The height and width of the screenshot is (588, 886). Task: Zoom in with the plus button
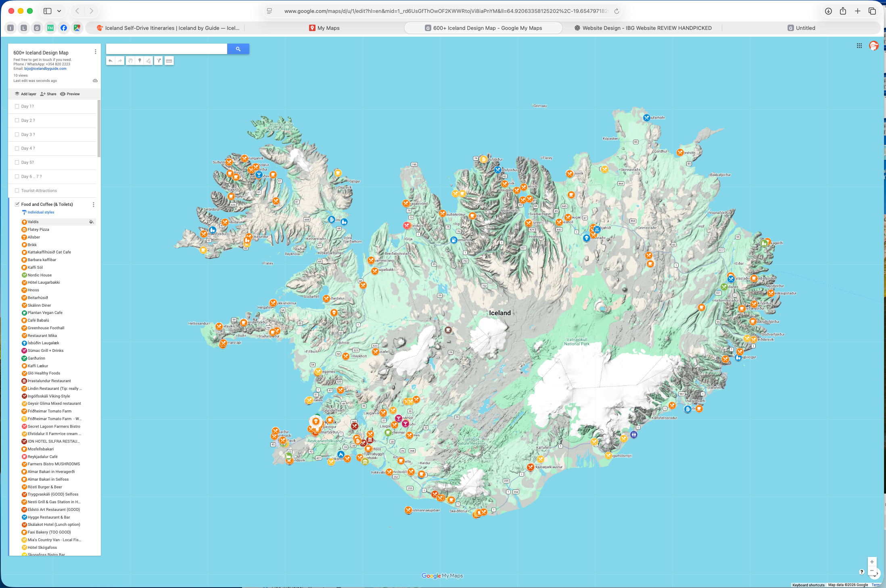[872, 562]
